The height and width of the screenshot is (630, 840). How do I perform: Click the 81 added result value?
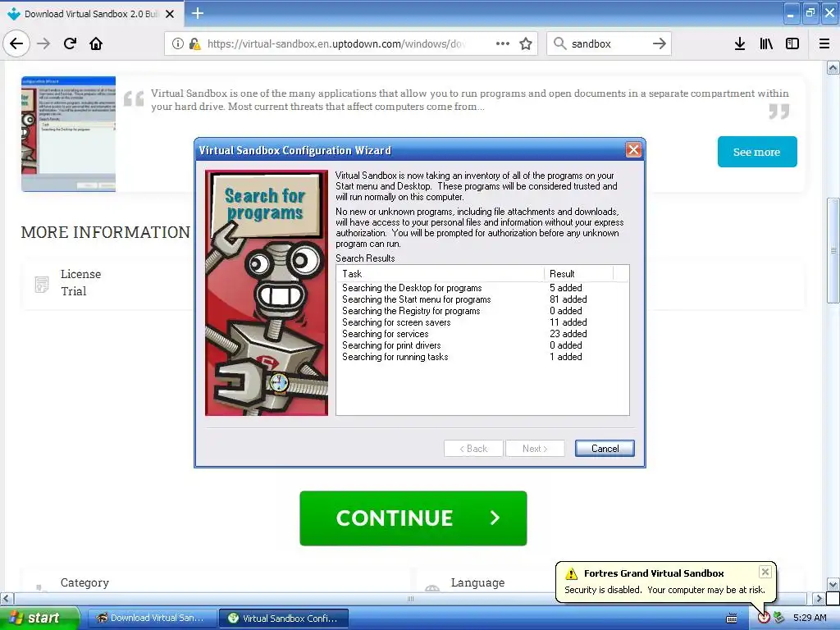[568, 299]
